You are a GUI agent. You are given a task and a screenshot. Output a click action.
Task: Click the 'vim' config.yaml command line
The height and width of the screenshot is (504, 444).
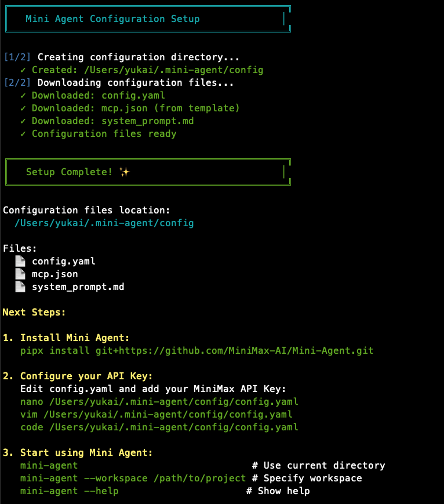(x=157, y=414)
